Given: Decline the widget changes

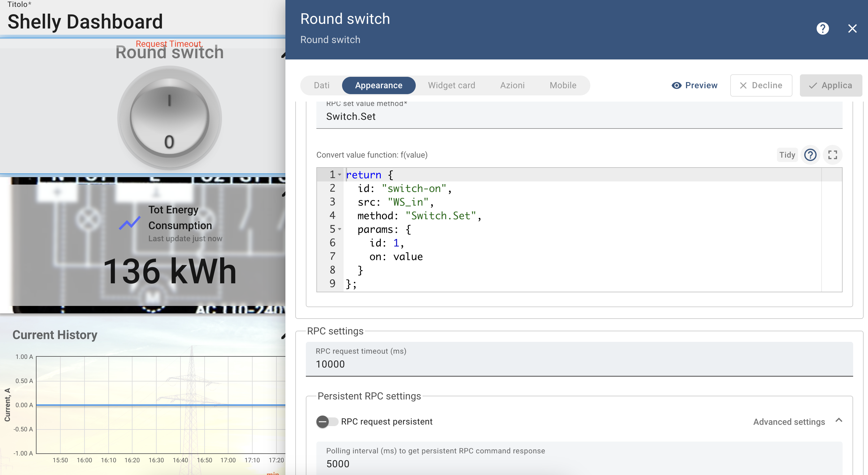Looking at the screenshot, I should (x=761, y=85).
